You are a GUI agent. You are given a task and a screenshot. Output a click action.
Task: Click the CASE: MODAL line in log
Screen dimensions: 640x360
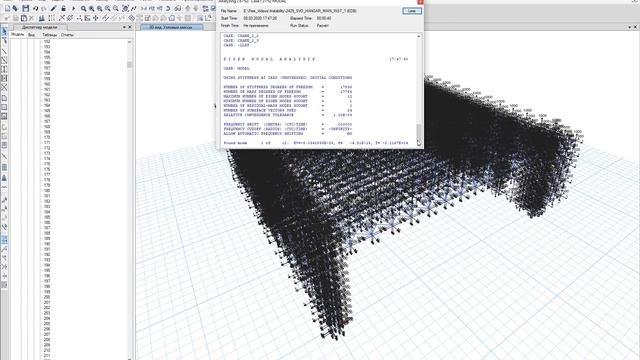coord(236,68)
